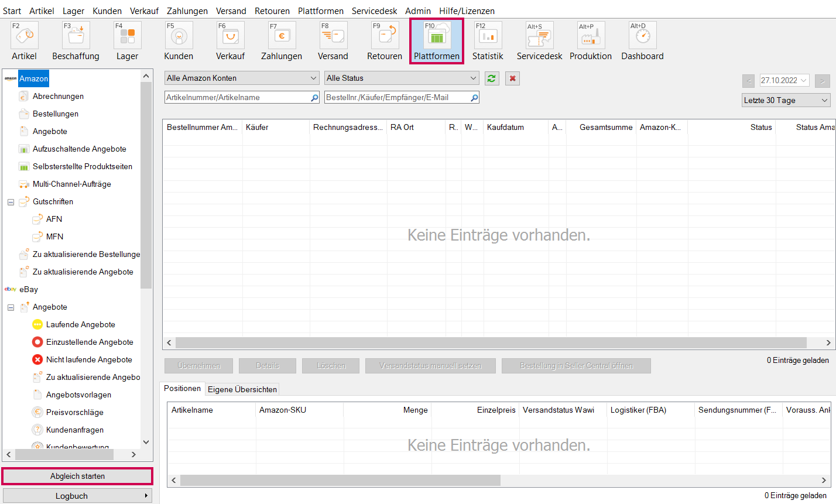
Task: Click the Details button
Action: point(268,366)
